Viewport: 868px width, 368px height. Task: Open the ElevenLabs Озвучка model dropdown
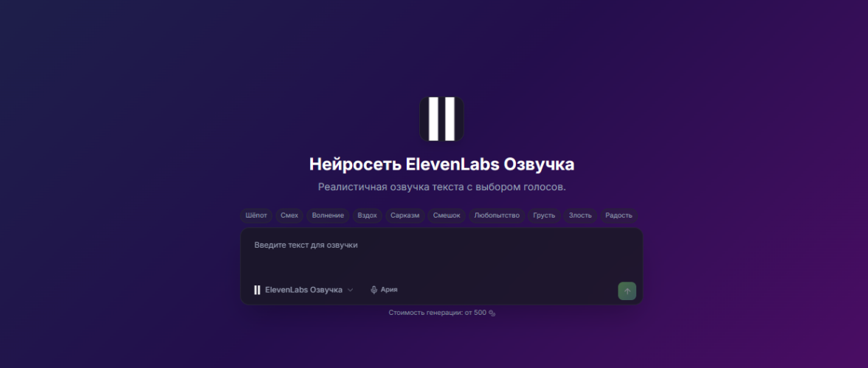pos(303,290)
